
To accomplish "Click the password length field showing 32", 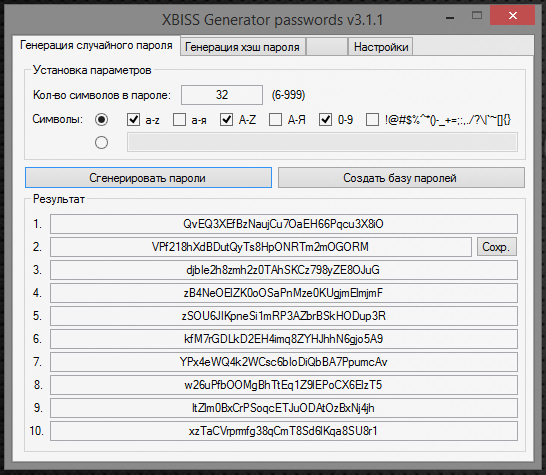I will point(222,95).
